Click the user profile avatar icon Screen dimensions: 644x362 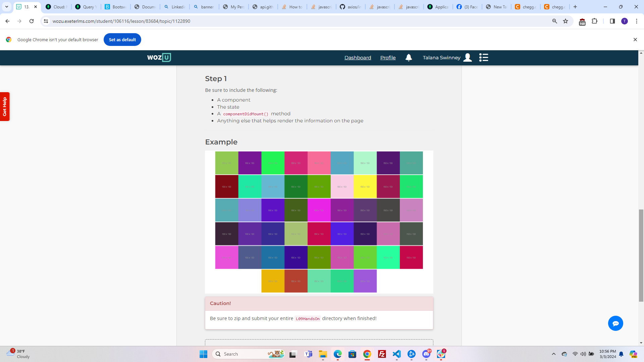click(468, 57)
